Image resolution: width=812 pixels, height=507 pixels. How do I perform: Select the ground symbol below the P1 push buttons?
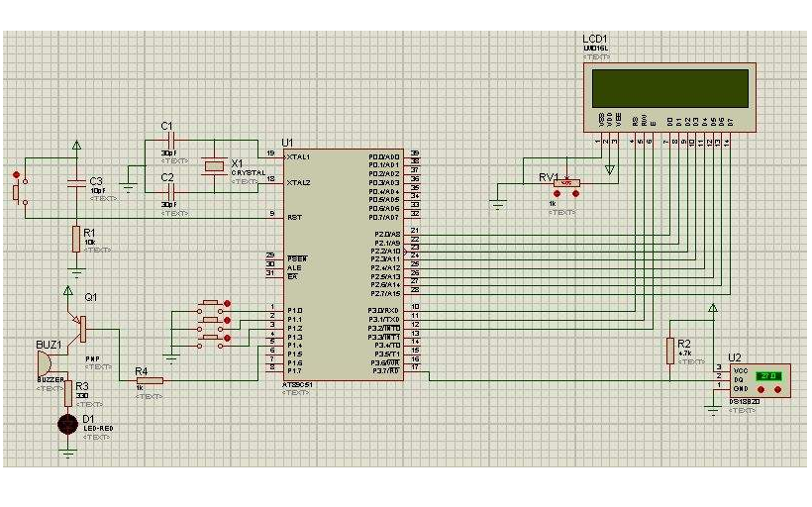click(x=171, y=358)
